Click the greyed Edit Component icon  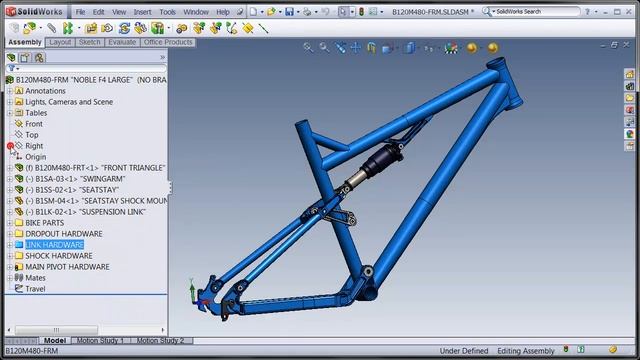coord(14,28)
